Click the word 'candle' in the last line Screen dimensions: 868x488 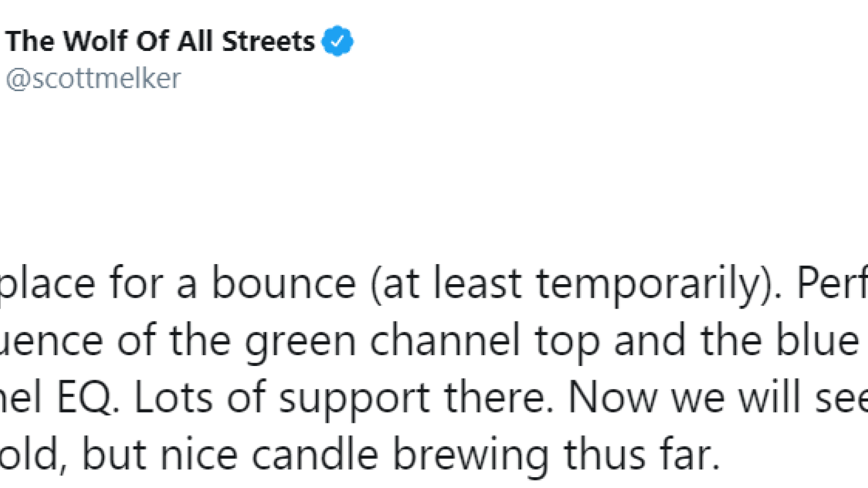[x=315, y=454]
